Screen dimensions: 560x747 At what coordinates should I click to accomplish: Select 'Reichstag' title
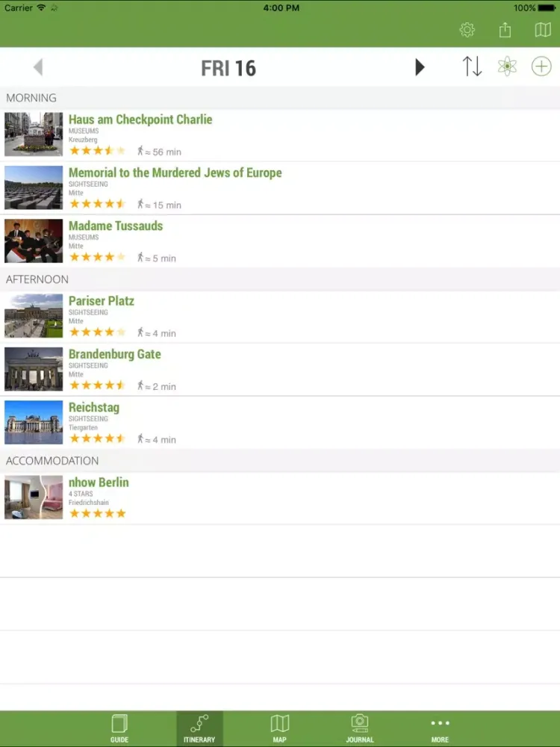pos(94,407)
